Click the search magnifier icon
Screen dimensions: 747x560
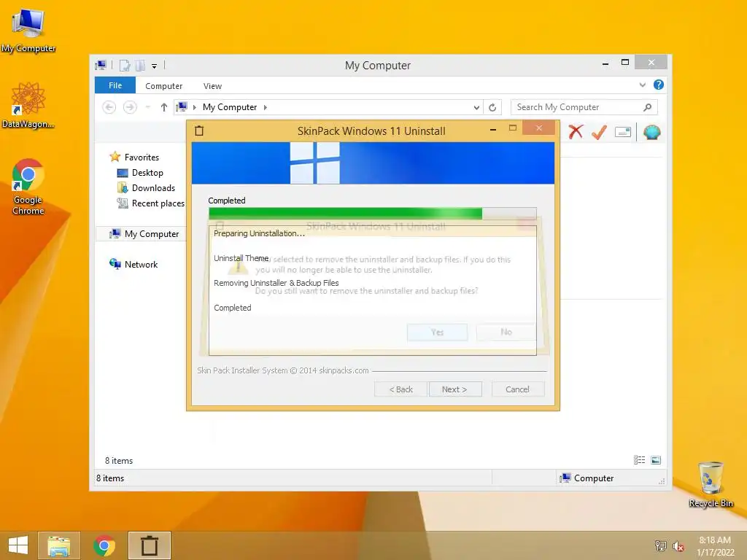(647, 107)
